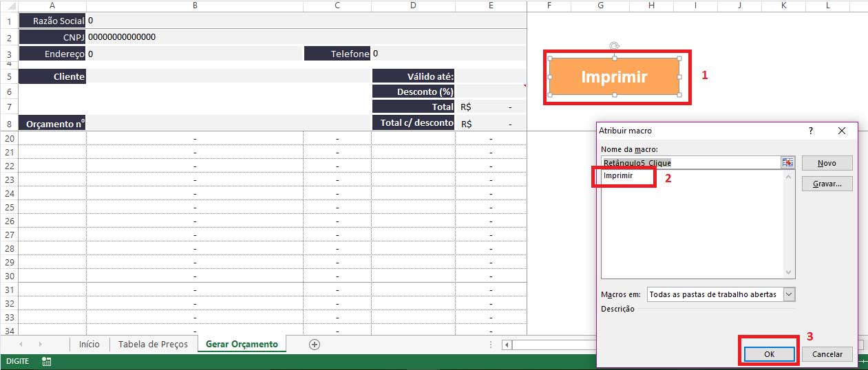Open the 'Macros em' dropdown
The image size is (868, 370).
(x=789, y=294)
